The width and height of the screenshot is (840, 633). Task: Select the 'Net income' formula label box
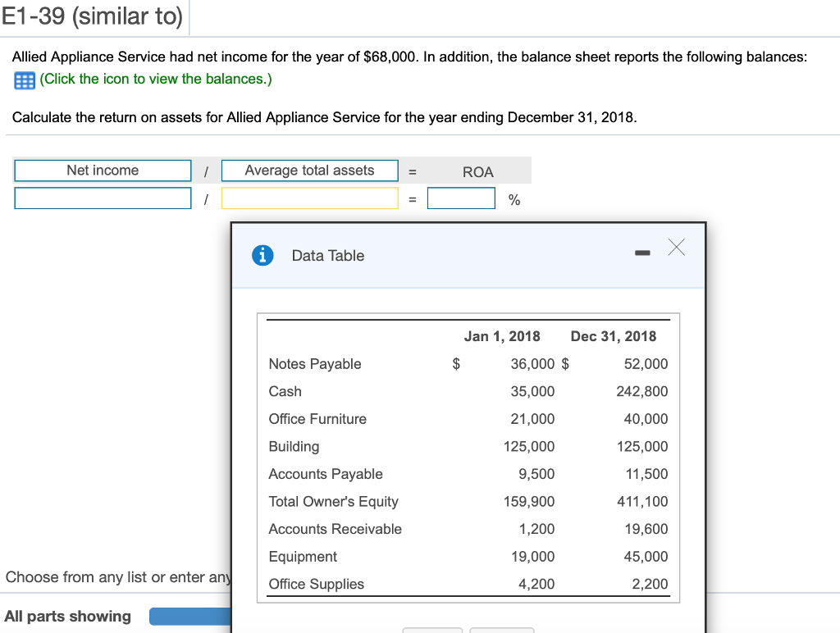click(x=103, y=171)
